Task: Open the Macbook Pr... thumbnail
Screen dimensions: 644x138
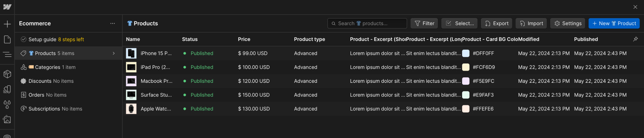Action: coord(131,81)
